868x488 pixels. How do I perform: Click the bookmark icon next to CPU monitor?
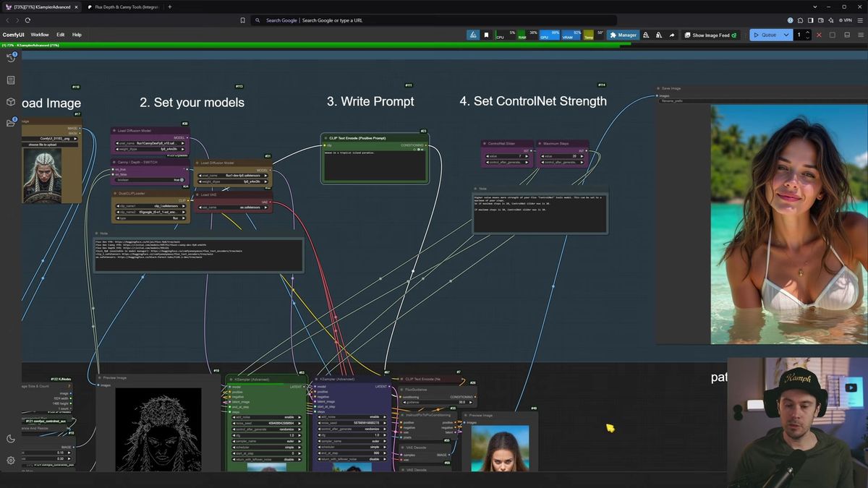click(486, 35)
